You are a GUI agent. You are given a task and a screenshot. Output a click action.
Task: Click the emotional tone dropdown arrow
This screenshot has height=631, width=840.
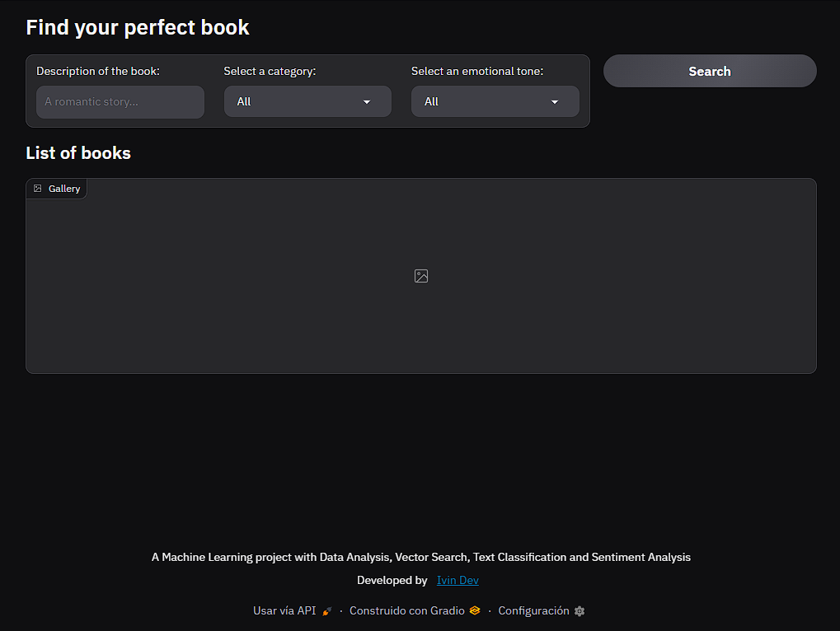(x=555, y=101)
